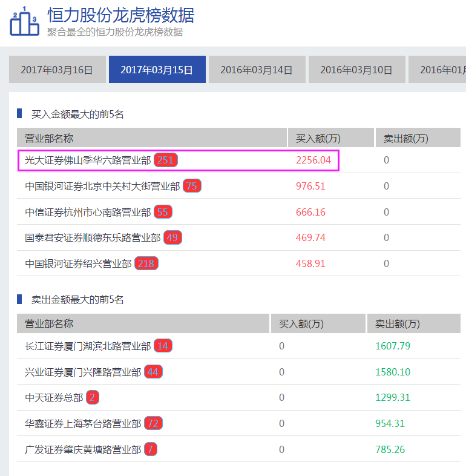Open 光大证券佛山季华六路营业部 link
Image resolution: width=466 pixels, height=476 pixels.
click(88, 160)
